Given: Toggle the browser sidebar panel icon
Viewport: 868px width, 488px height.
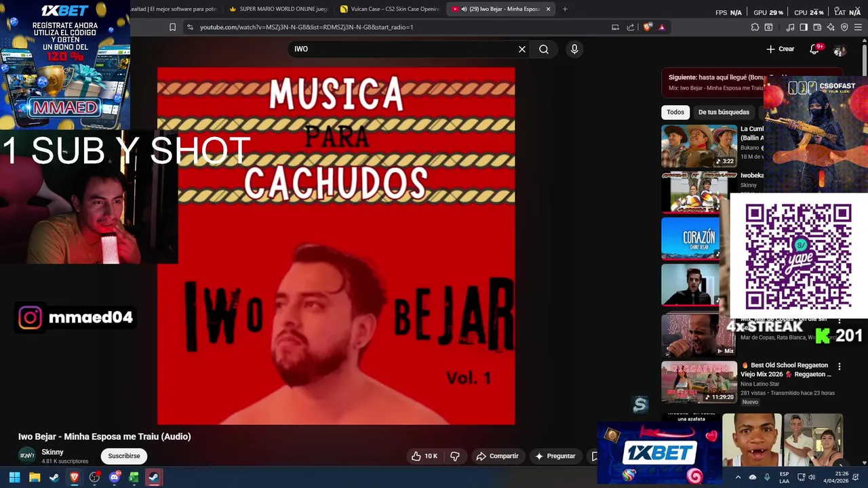Looking at the screenshot, I should pyautogui.click(x=804, y=27).
